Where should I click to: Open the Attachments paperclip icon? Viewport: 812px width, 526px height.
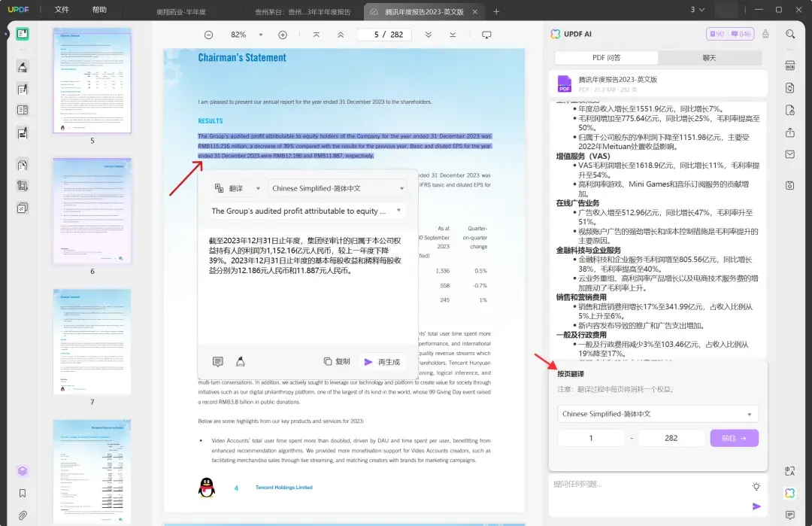pos(23,515)
